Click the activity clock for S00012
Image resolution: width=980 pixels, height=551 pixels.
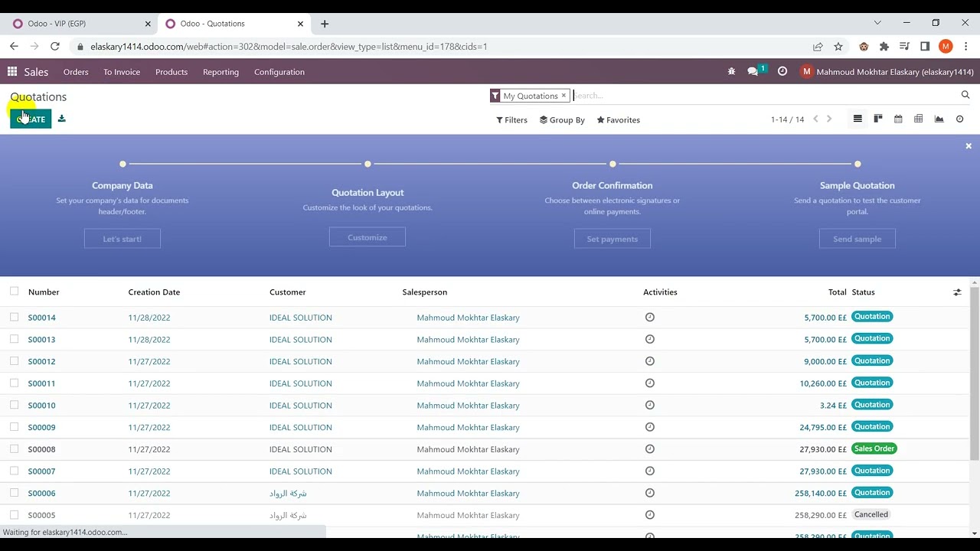pos(650,361)
